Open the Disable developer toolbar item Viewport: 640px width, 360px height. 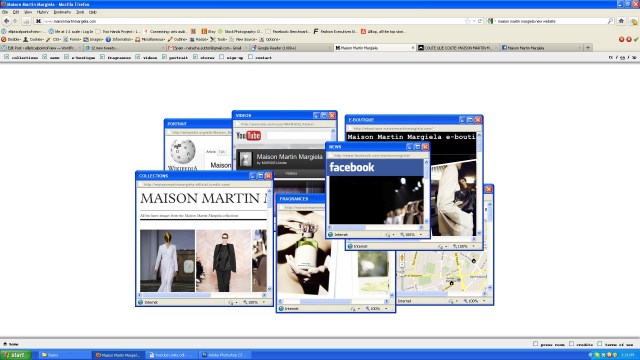pyautogui.click(x=11, y=40)
